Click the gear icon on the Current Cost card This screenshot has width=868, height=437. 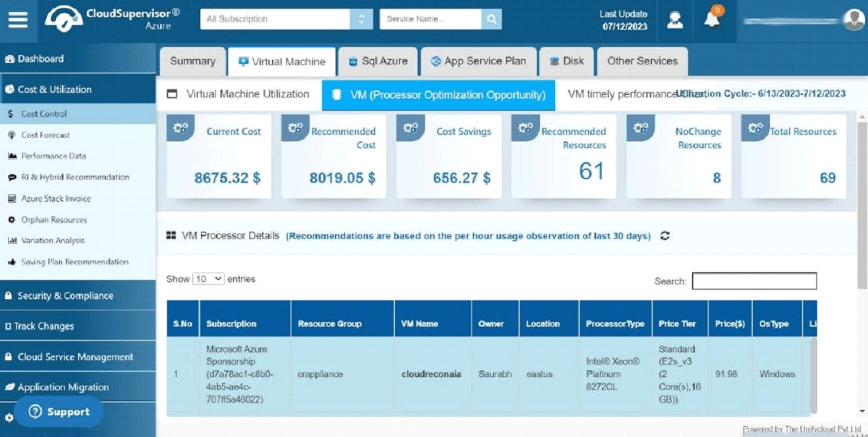point(180,128)
